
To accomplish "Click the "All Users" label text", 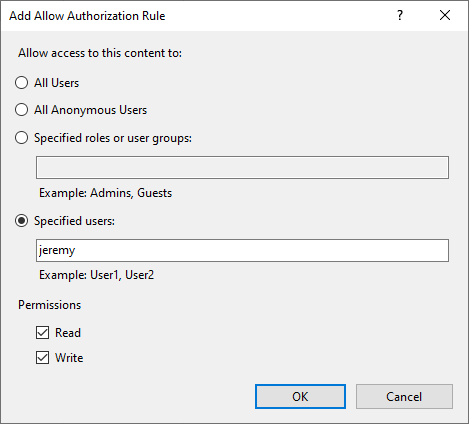I will [56, 83].
